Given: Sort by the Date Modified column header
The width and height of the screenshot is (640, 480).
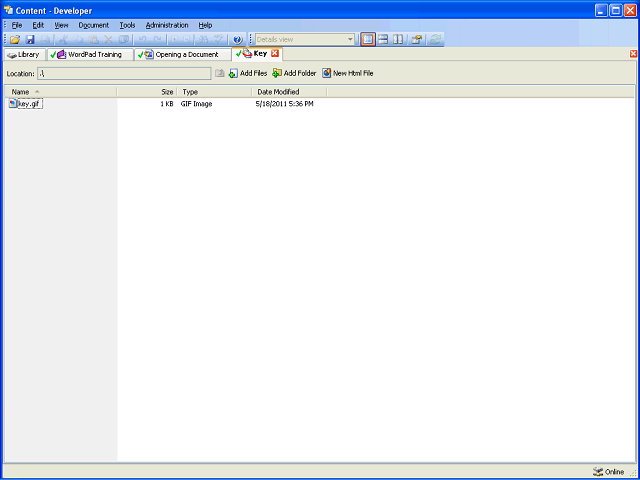Looking at the screenshot, I should (289, 92).
